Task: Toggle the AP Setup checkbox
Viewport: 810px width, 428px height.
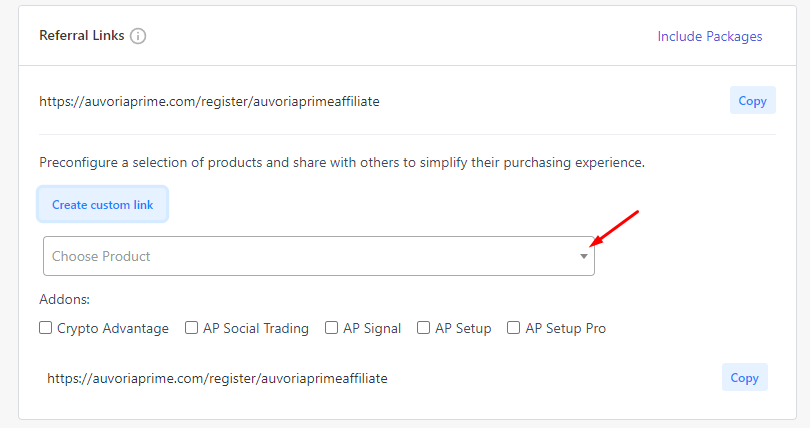Action: pyautogui.click(x=424, y=328)
